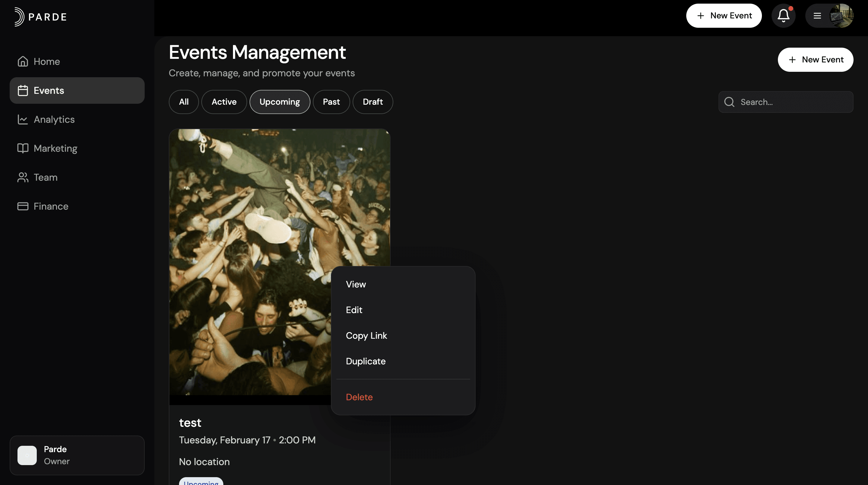Viewport: 868px width, 485px height.
Task: Open the notifications bell
Action: click(x=783, y=16)
